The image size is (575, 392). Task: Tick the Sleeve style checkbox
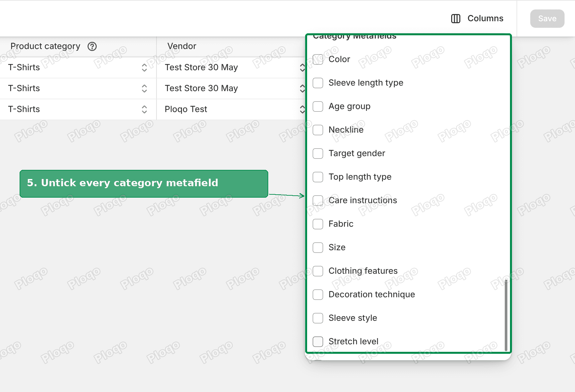[x=318, y=318]
